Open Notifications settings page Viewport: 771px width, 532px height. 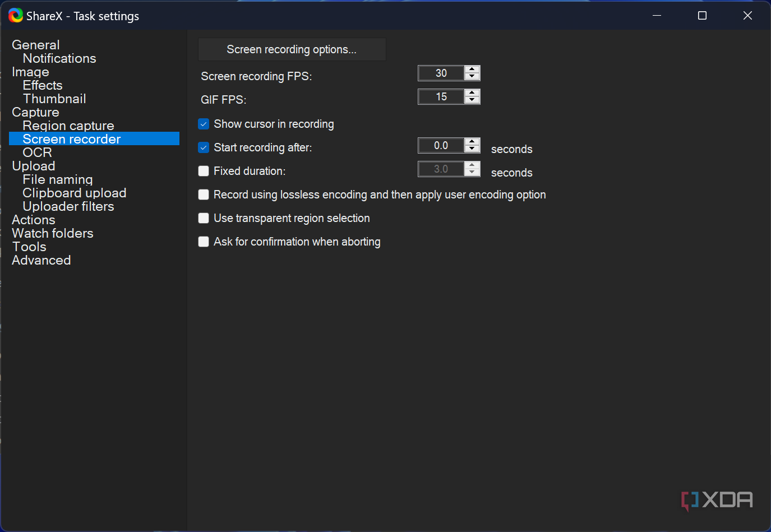click(59, 58)
